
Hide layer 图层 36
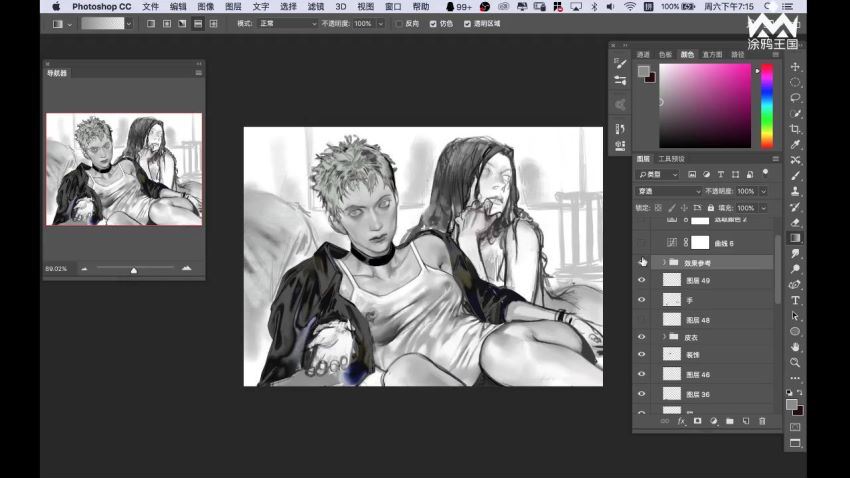[x=642, y=394]
